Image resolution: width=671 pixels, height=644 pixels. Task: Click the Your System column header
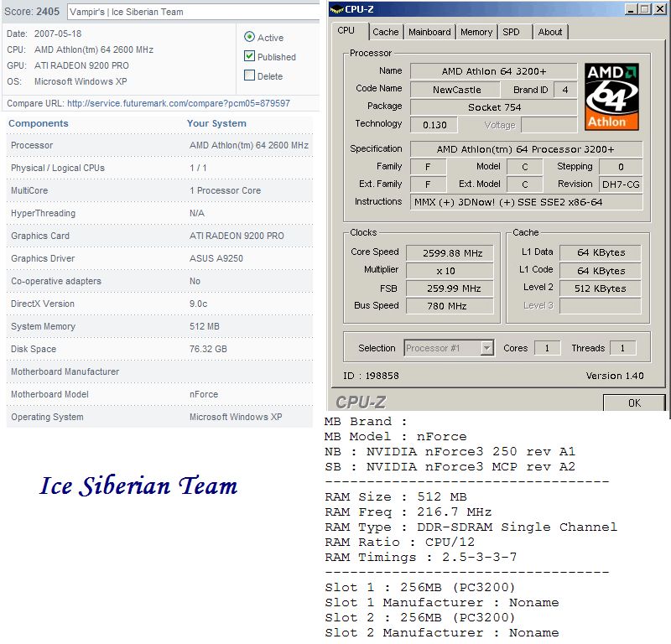pyautogui.click(x=216, y=123)
